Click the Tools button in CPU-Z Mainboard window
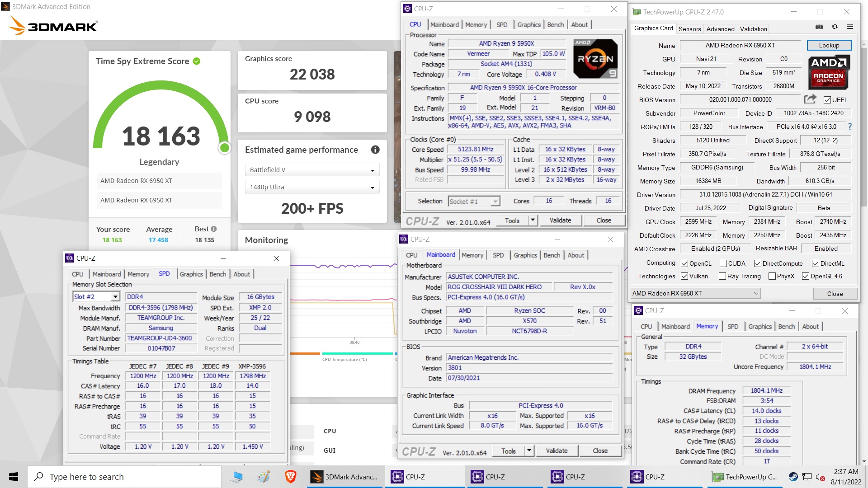Screen dimensions: 868x488 [509, 451]
